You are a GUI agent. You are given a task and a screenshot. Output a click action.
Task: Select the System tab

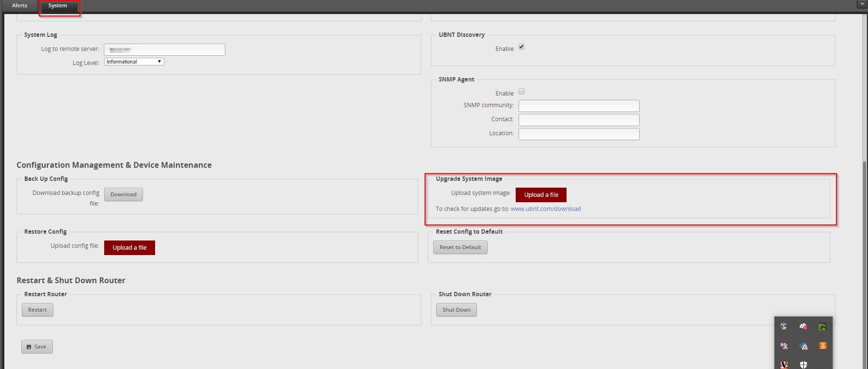(58, 6)
